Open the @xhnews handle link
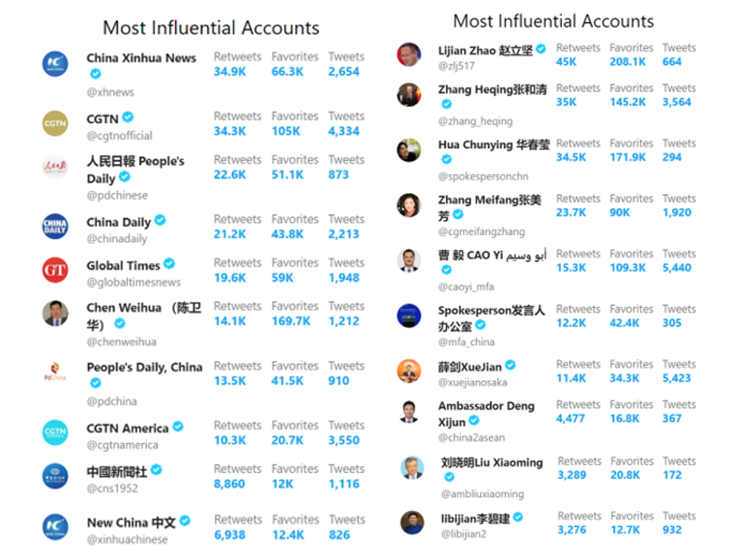756x551 pixels. click(x=110, y=92)
